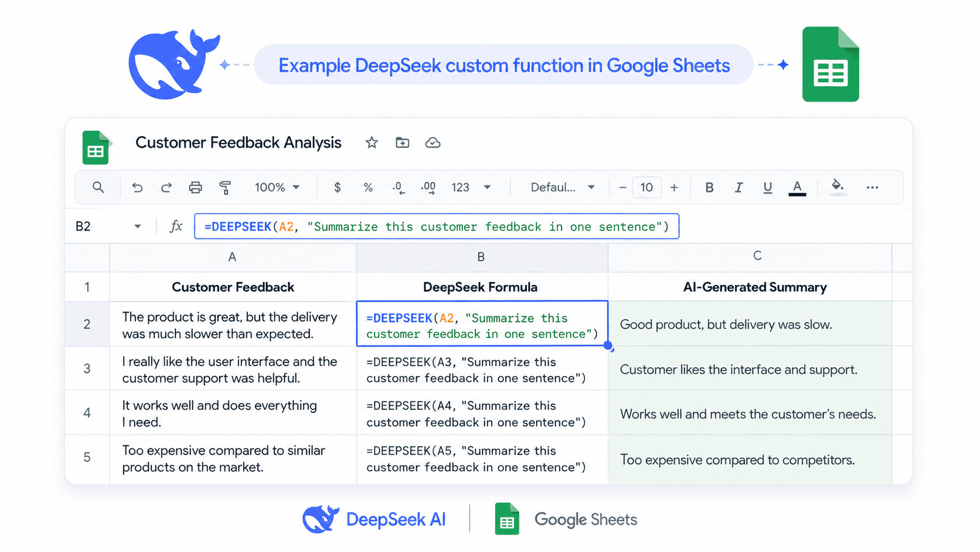Image resolution: width=980 pixels, height=552 pixels.
Task: Select the paint format tool
Action: (x=225, y=187)
